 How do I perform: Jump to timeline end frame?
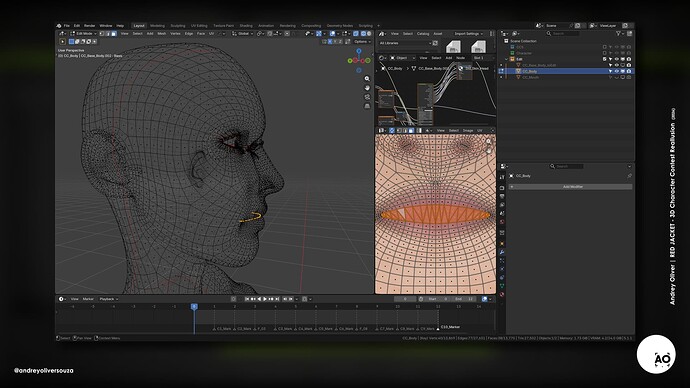pyautogui.click(x=277, y=299)
